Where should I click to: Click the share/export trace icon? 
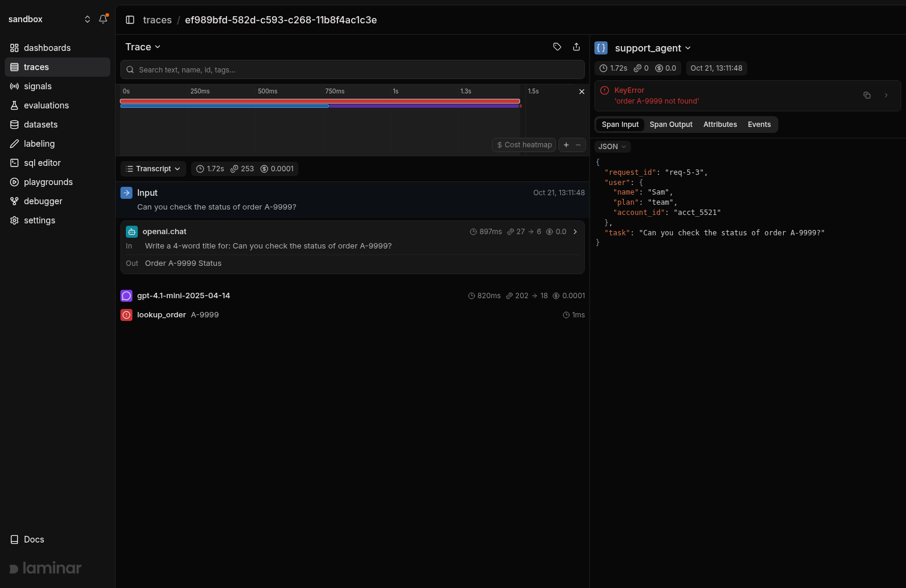point(576,47)
